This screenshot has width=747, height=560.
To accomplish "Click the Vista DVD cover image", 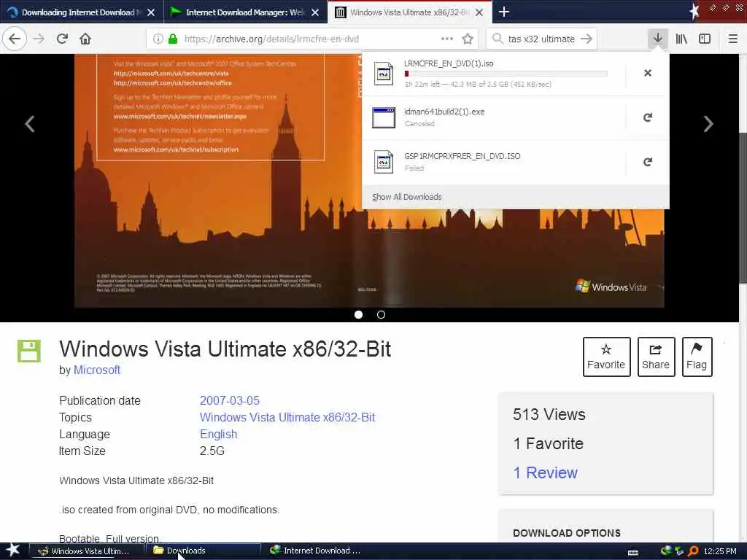I will (369, 181).
